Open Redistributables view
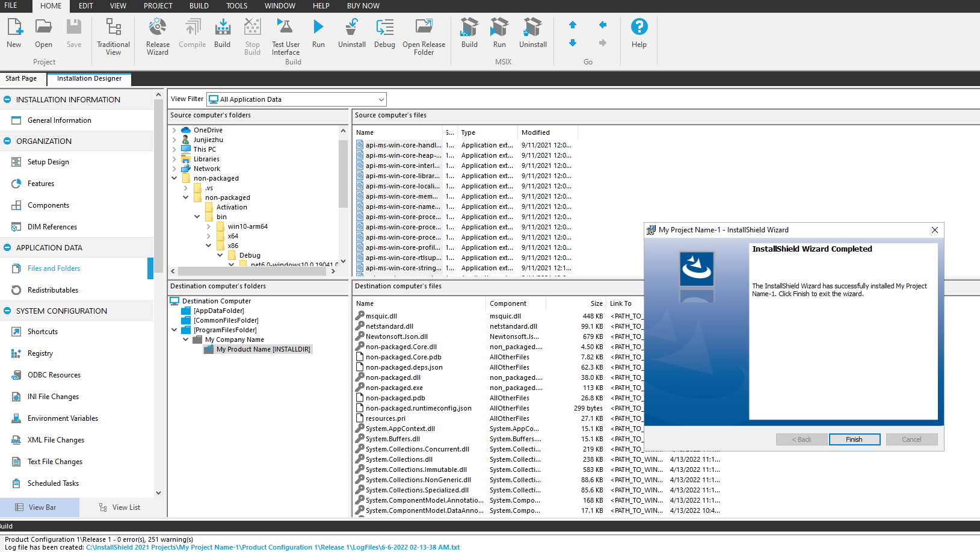The image size is (980, 552). click(53, 290)
